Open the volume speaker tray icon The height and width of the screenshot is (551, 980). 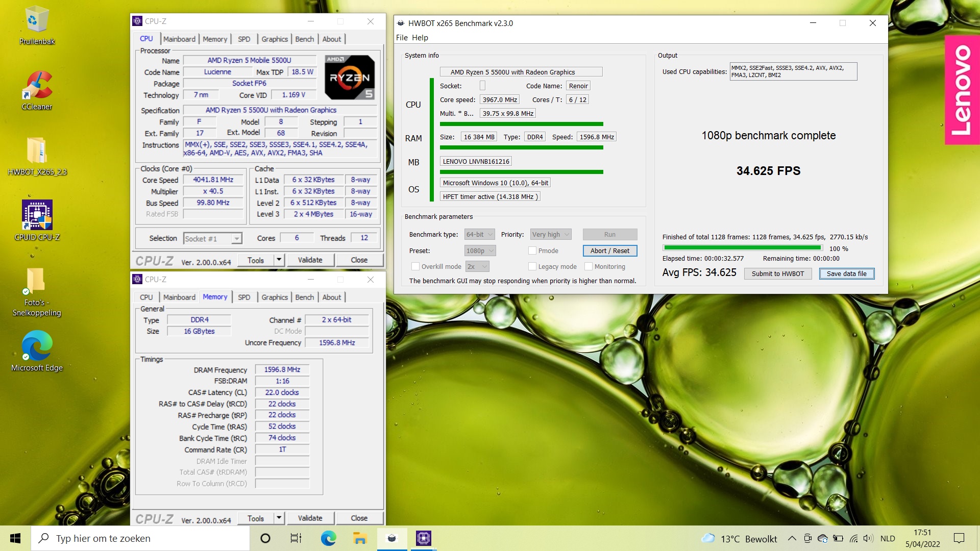tap(868, 538)
